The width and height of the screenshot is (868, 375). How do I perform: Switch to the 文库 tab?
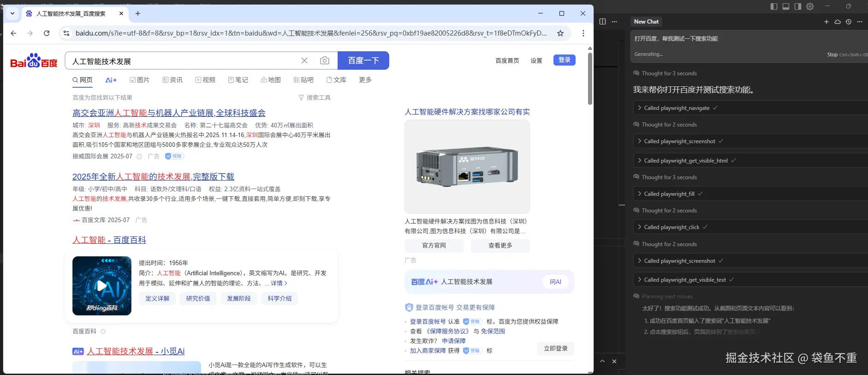click(336, 80)
